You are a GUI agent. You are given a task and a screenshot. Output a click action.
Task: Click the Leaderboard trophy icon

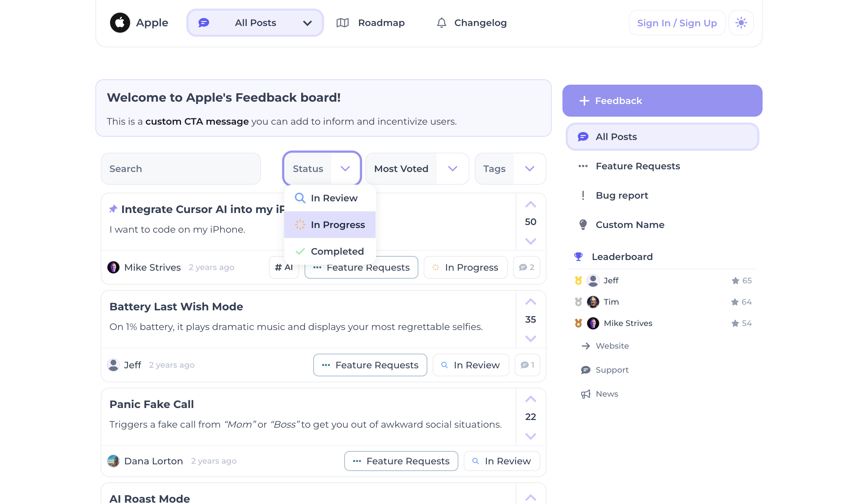578,256
